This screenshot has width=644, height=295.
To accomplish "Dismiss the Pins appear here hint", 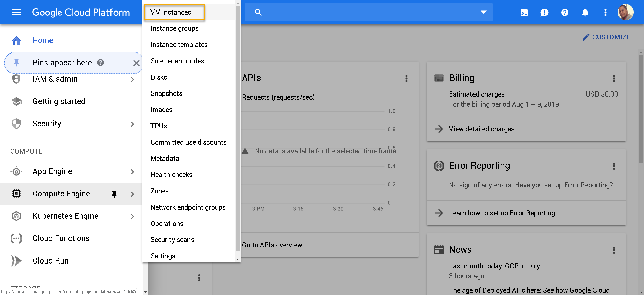I will tap(136, 63).
